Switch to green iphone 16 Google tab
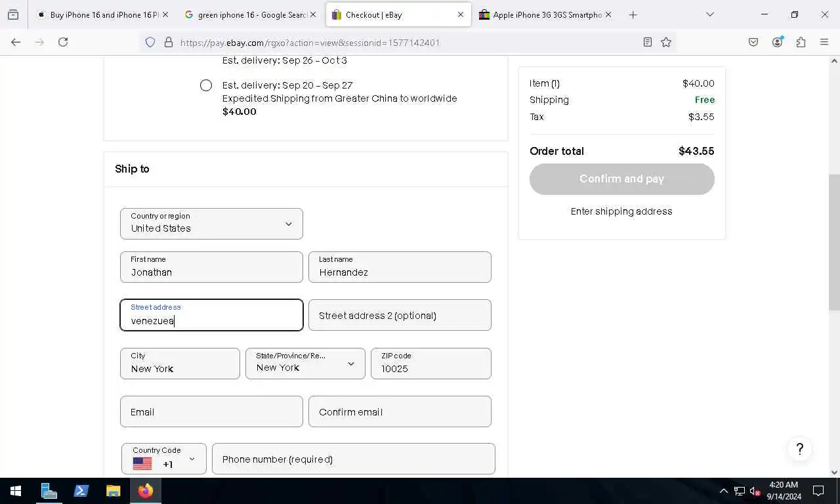This screenshot has width=840, height=504. 249,14
